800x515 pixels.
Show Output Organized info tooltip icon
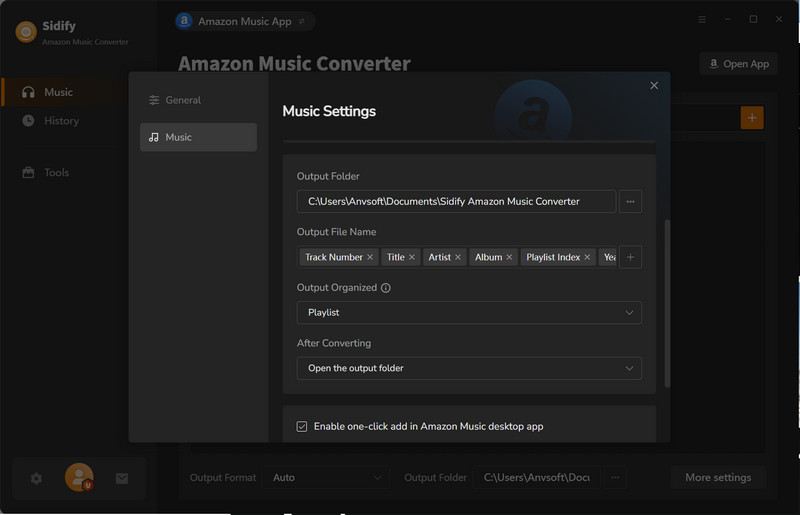point(386,288)
